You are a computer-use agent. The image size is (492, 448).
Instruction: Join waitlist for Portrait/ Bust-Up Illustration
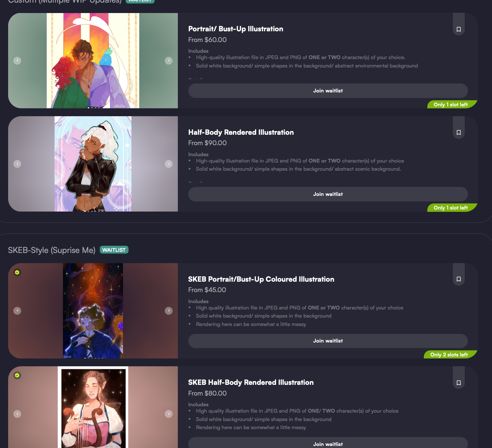coord(328,91)
